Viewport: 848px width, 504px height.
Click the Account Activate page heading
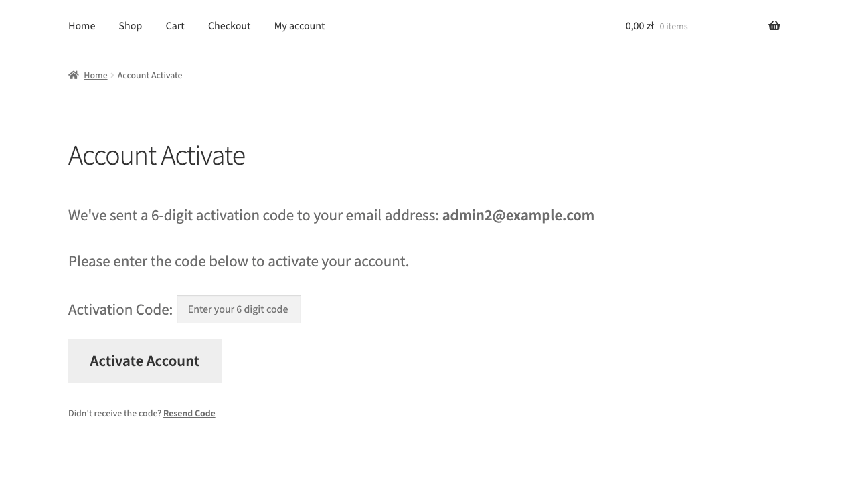click(x=157, y=155)
